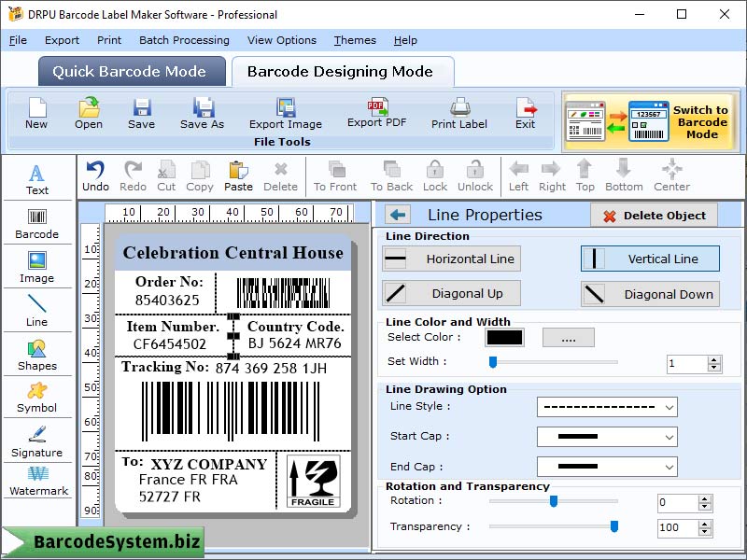Image resolution: width=747 pixels, height=560 pixels.
Task: Switch to Quick Barcode Mode tab
Action: [131, 71]
